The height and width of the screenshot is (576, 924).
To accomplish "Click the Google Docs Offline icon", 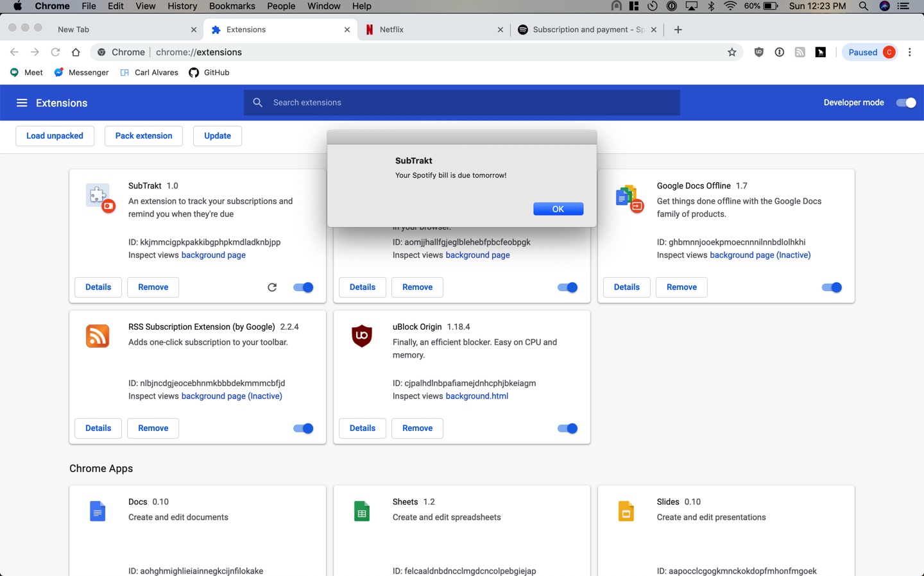I will click(x=629, y=199).
